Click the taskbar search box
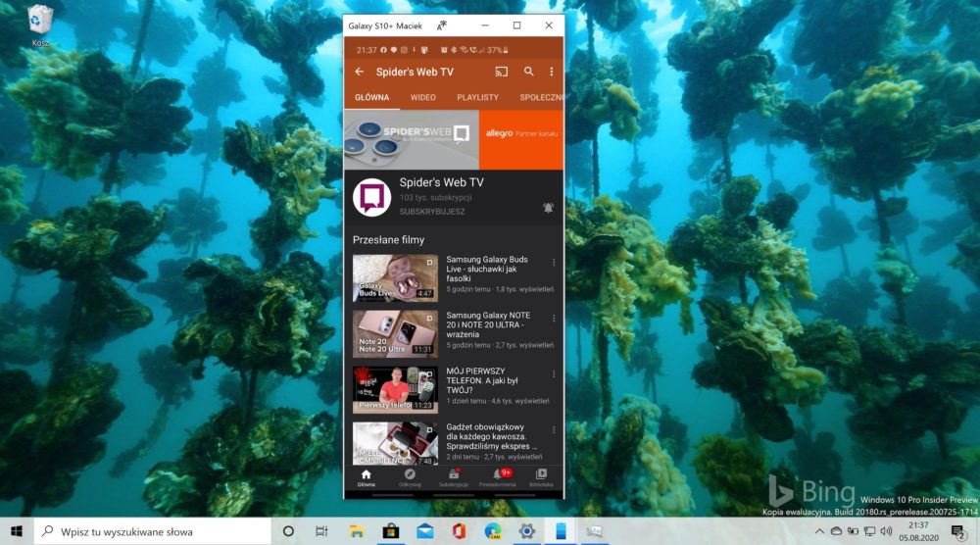The image size is (980, 545). (x=153, y=532)
